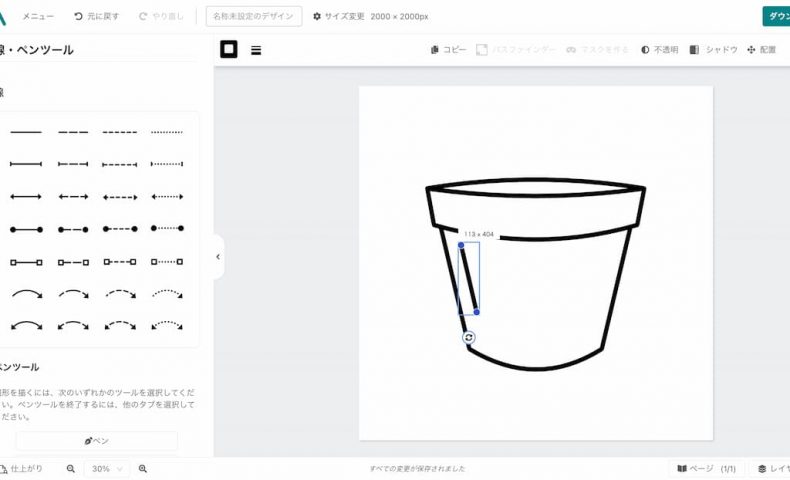Expand the ページ (1/1) pages panel
The width and height of the screenshot is (790, 480).
[706, 468]
